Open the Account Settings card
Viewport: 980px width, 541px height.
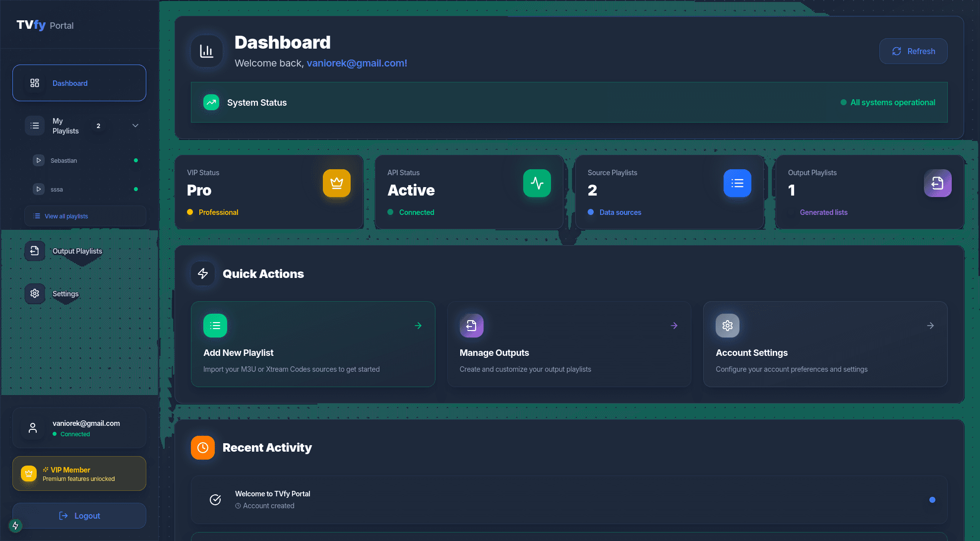[x=825, y=344]
